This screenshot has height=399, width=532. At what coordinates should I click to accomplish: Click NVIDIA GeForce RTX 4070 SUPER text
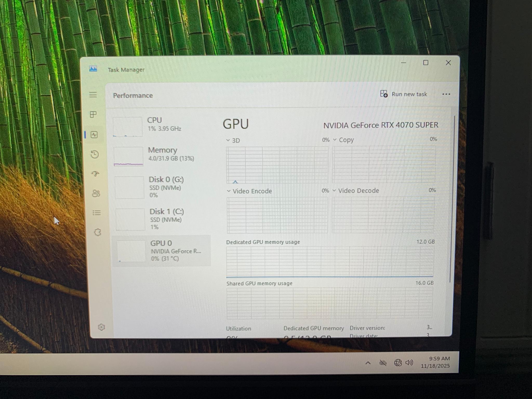[x=381, y=125]
